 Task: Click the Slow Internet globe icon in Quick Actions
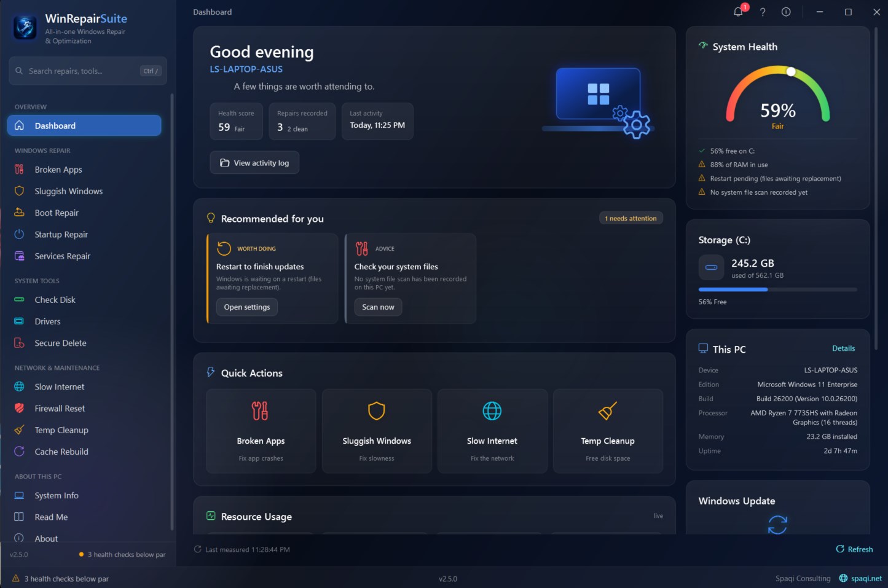click(492, 410)
